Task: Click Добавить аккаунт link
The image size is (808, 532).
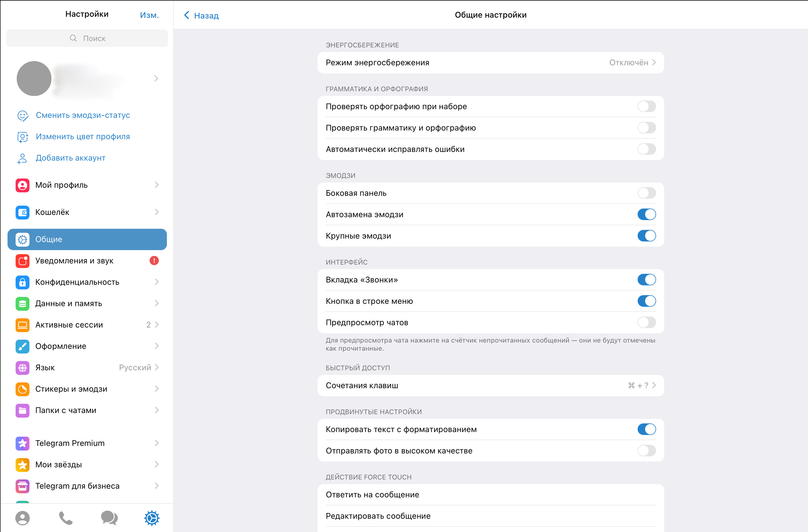Action: 70,157
